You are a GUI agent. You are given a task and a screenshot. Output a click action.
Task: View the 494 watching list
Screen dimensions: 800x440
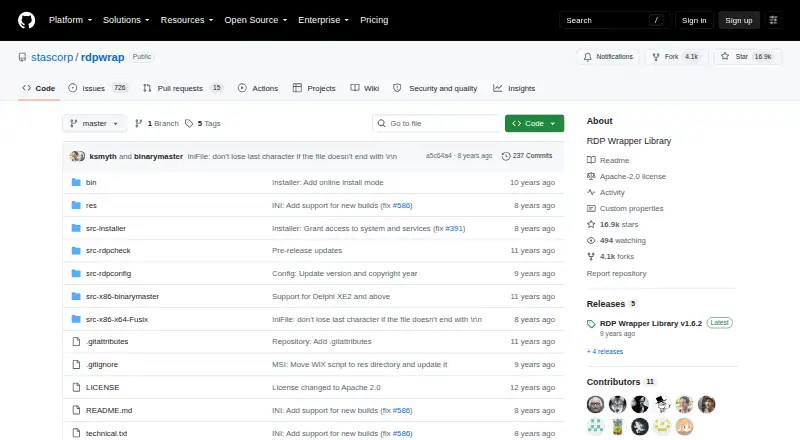(x=616, y=240)
